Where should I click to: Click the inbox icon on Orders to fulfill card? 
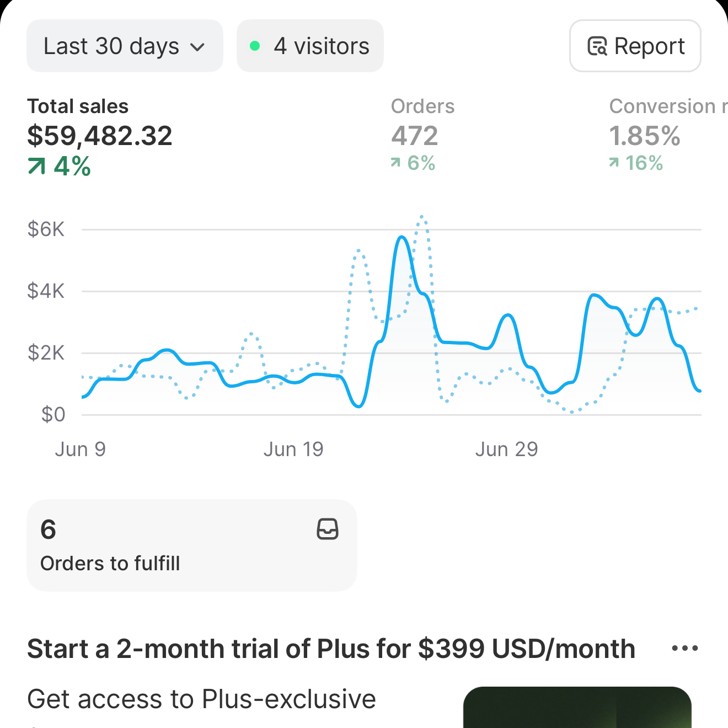pyautogui.click(x=328, y=529)
